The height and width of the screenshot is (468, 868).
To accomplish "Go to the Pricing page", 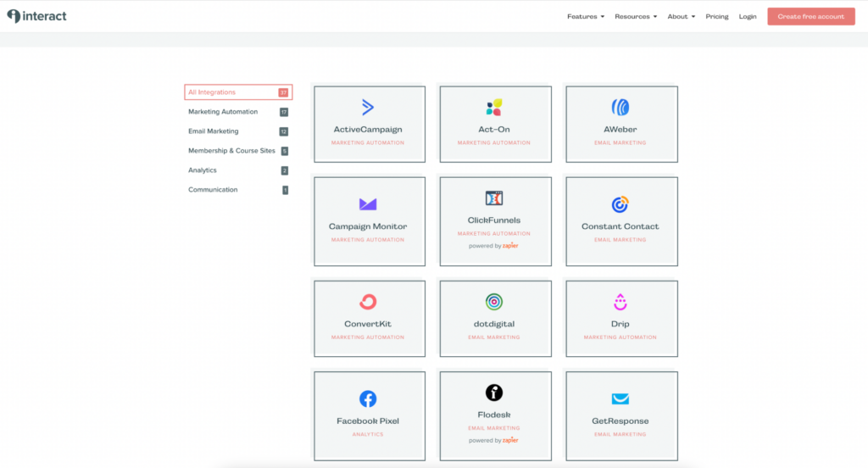I will pos(717,17).
